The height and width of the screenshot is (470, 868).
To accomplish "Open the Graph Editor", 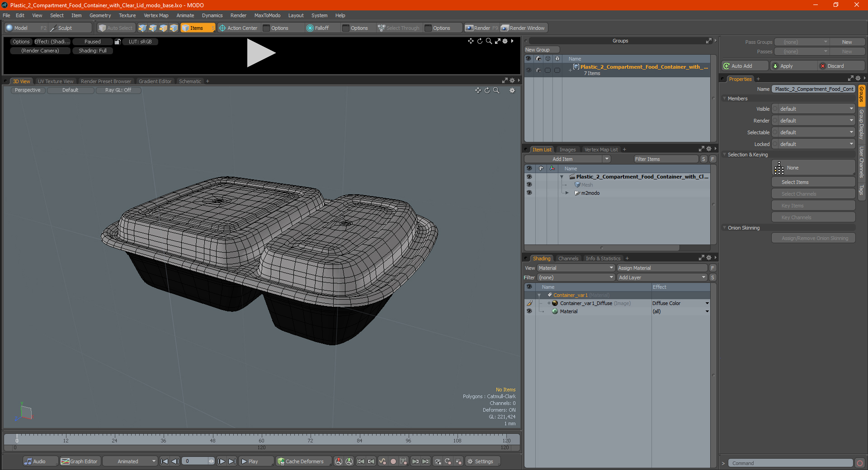I will tap(80, 461).
